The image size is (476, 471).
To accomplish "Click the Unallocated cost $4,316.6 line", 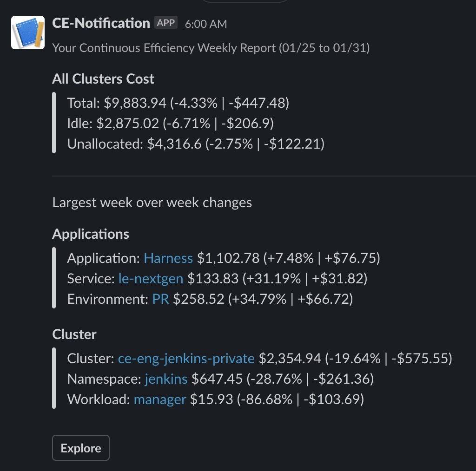I will pyautogui.click(x=196, y=144).
